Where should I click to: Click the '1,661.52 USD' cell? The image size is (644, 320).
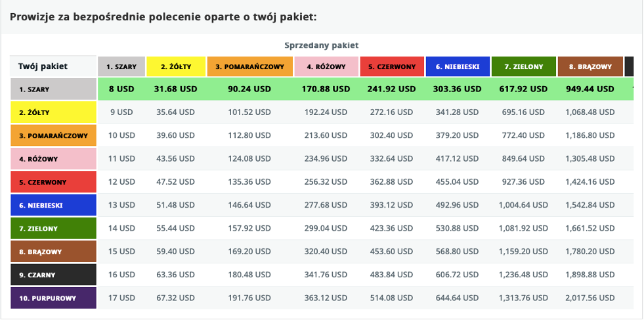590,228
